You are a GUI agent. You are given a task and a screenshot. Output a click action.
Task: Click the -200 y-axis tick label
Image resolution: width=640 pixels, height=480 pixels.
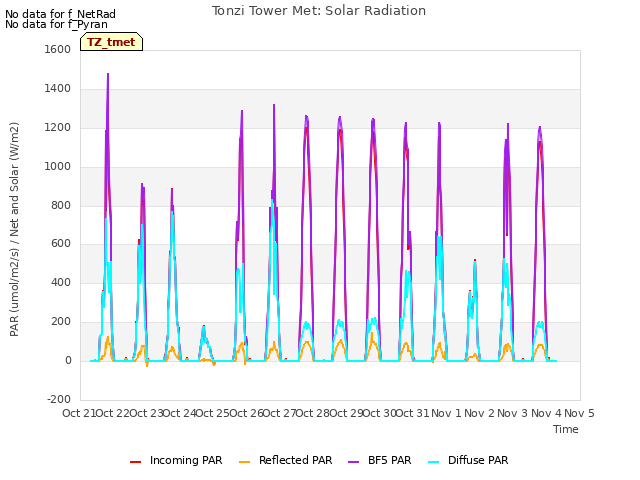[59, 399]
